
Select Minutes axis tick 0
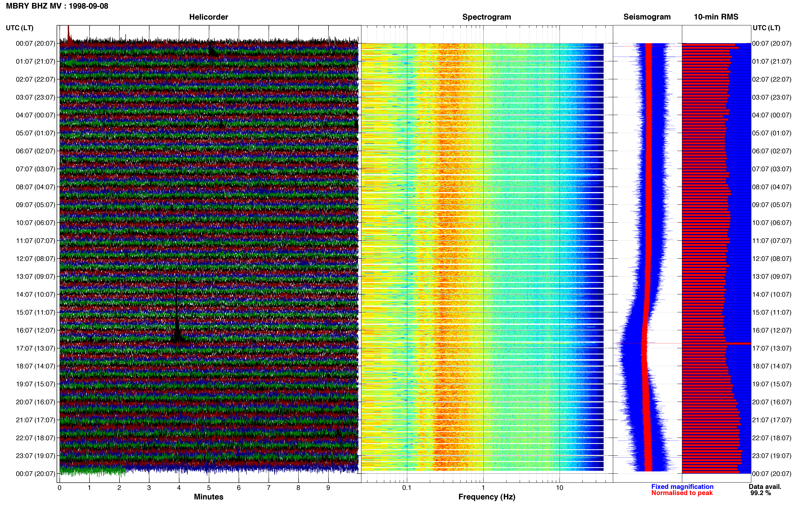[x=59, y=488]
